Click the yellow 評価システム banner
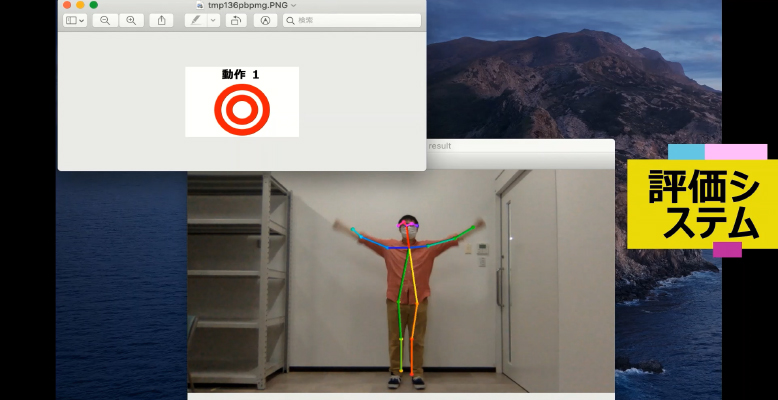778x400 pixels. (702, 203)
